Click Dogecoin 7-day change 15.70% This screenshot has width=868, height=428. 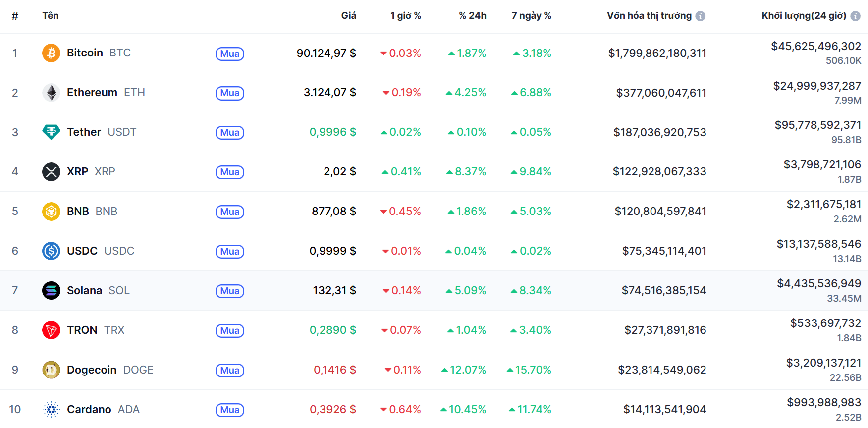point(529,370)
